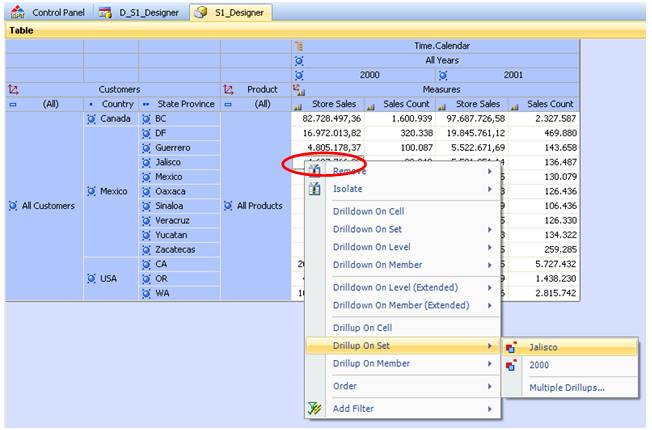Choose Drilldown On Cell
This screenshot has height=430, width=652.
tap(402, 211)
